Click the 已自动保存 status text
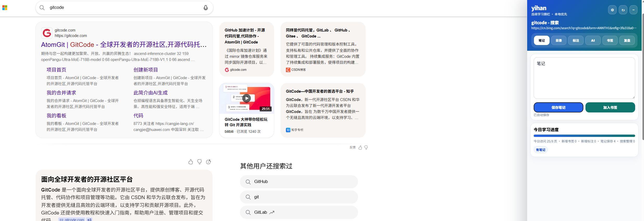 541,115
